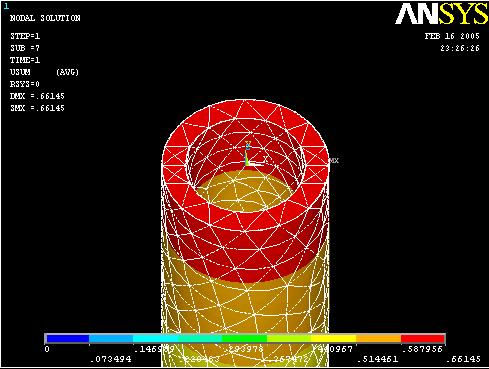This screenshot has width=489, height=369.
Task: Select the dark blue legend band
Action: 68,339
